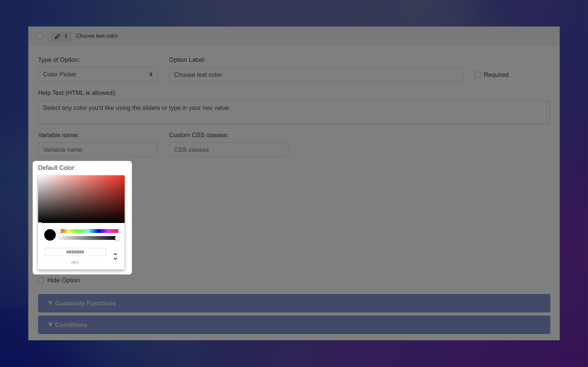Click the black color preview circle
The height and width of the screenshot is (367, 588).
tap(50, 235)
